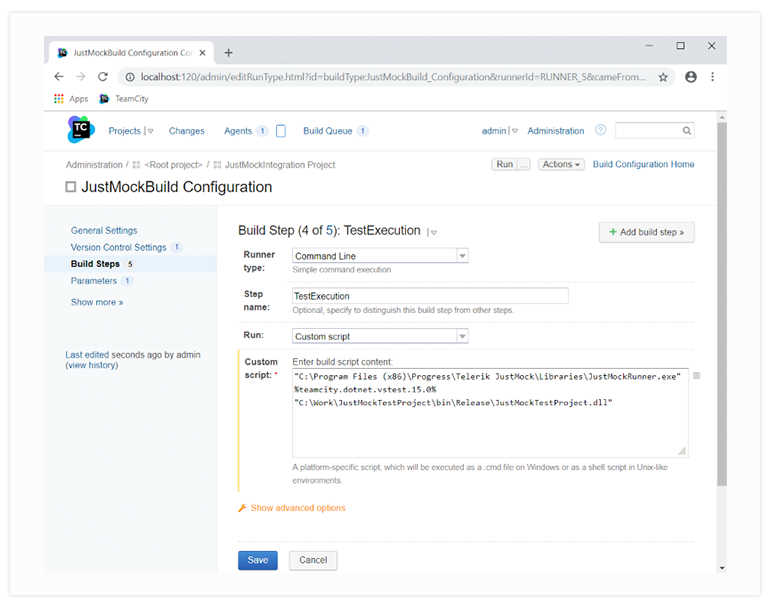The height and width of the screenshot is (609, 770).
Task: Go to Administration in header
Action: point(556,131)
